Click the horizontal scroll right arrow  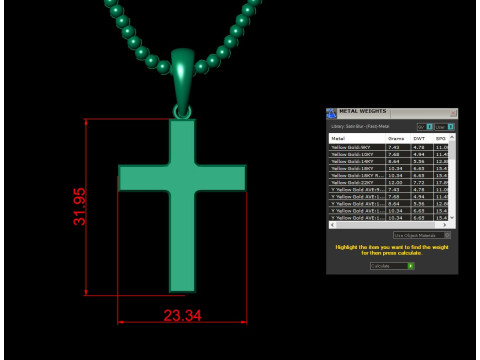445,225
